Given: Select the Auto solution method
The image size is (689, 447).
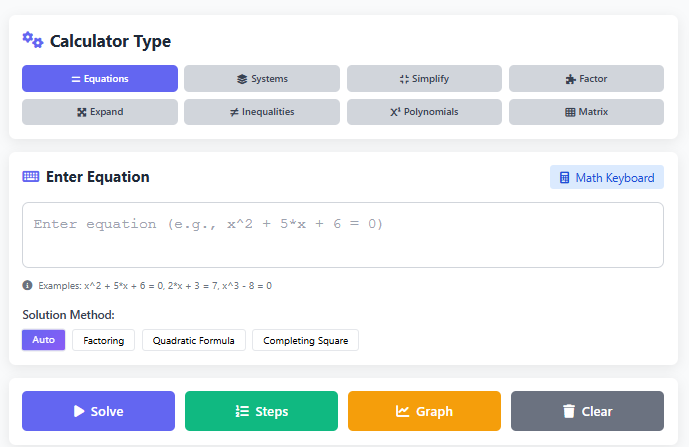Looking at the screenshot, I should click(x=43, y=340).
